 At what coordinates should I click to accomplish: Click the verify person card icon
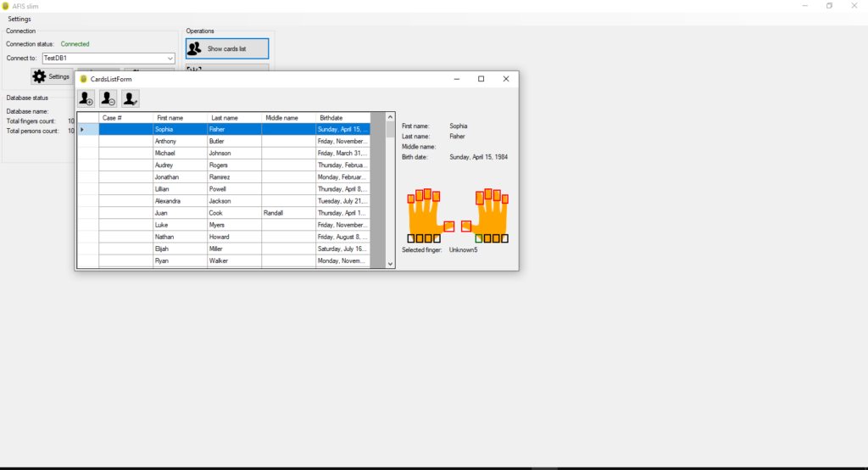click(x=130, y=98)
